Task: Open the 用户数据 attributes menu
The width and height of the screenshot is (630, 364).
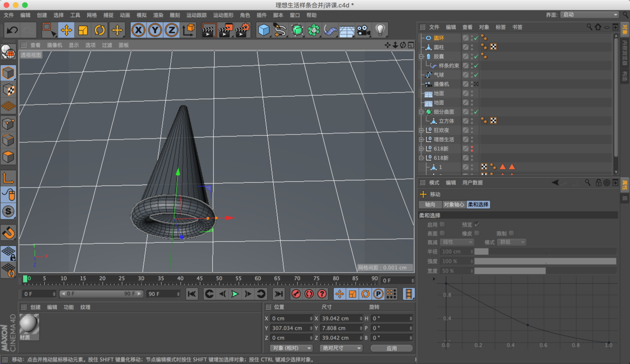Action: click(x=472, y=183)
